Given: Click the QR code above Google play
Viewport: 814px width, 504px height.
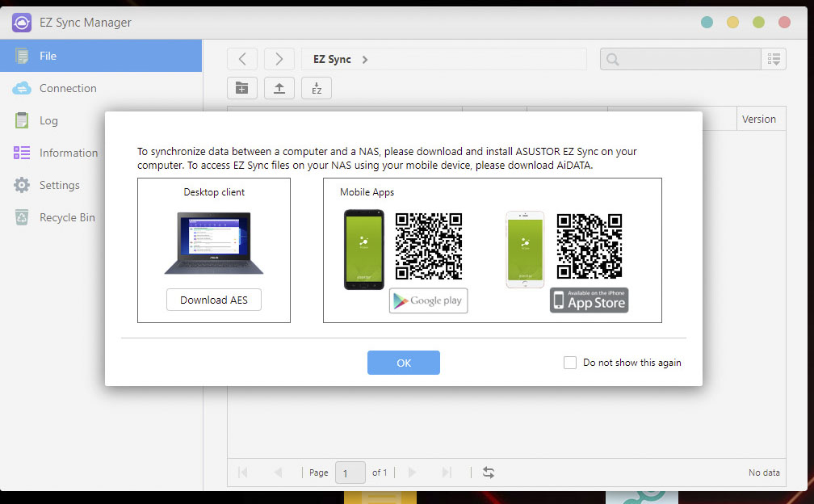Looking at the screenshot, I should click(428, 246).
